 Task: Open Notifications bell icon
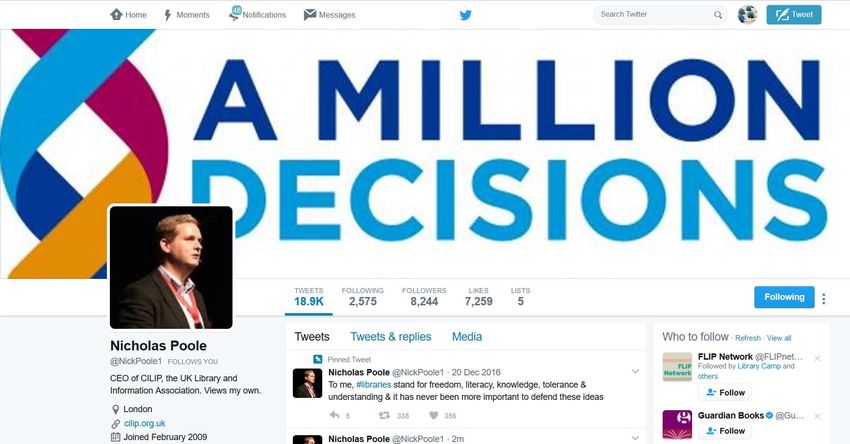(235, 14)
